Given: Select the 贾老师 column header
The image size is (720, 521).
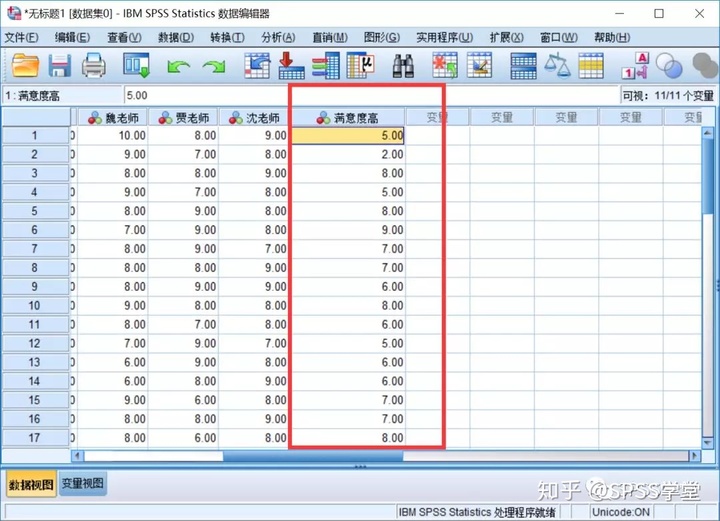Looking at the screenshot, I should [x=183, y=118].
